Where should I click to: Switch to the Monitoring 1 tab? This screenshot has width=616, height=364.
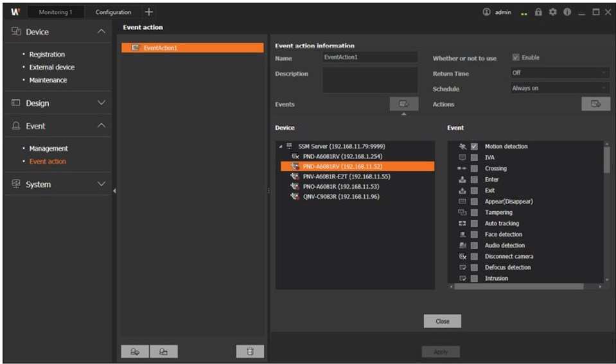click(x=55, y=12)
